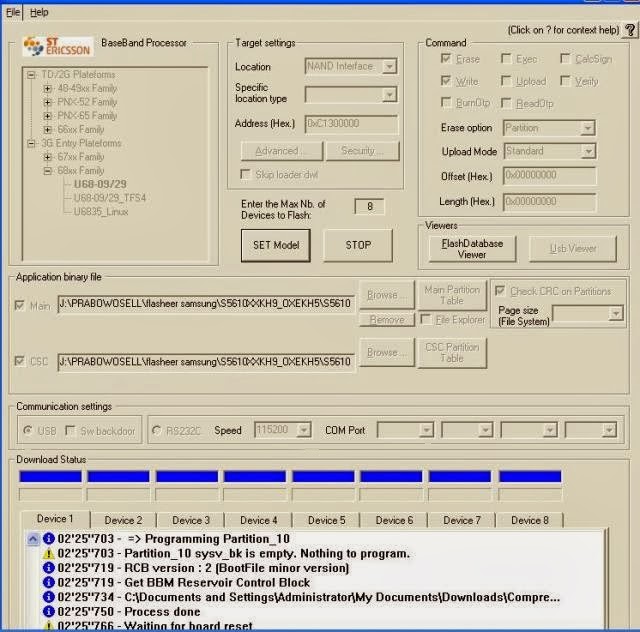Open the File menu
Viewport: 640px width, 632px height.
coord(13,12)
